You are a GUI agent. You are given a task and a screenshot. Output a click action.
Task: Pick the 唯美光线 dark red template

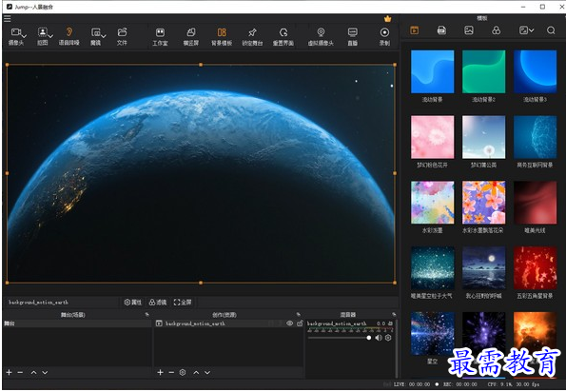tap(535, 202)
